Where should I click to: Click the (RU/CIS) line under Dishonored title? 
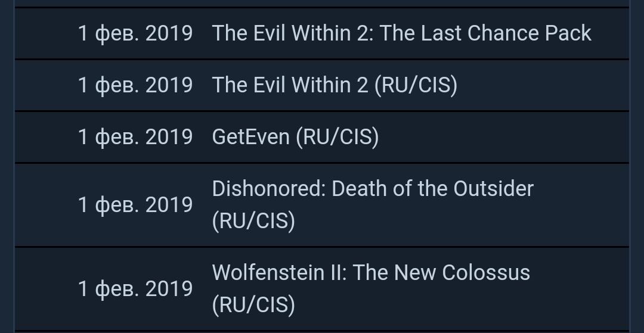point(253,221)
